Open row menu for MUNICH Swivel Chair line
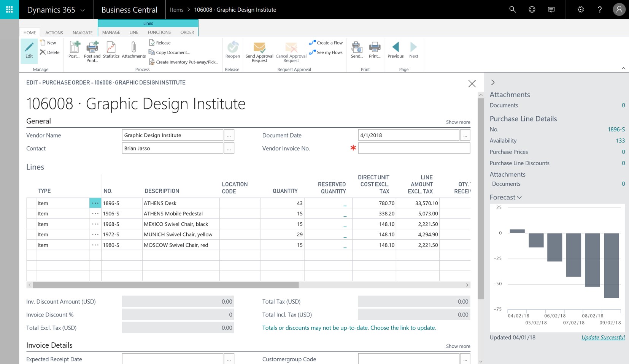Image resolution: width=629 pixels, height=364 pixels. (95, 234)
